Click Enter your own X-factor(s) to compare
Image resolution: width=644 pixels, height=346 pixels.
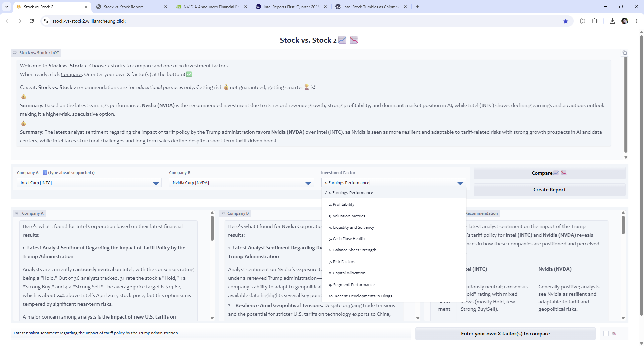click(505, 334)
